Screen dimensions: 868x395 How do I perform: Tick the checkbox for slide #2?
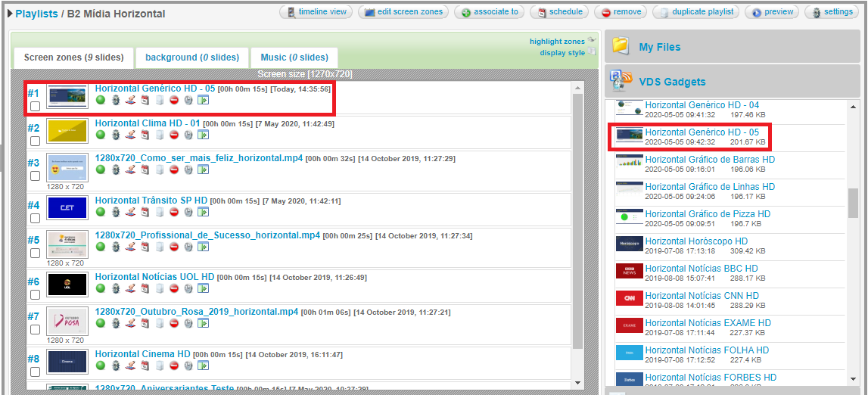(35, 141)
